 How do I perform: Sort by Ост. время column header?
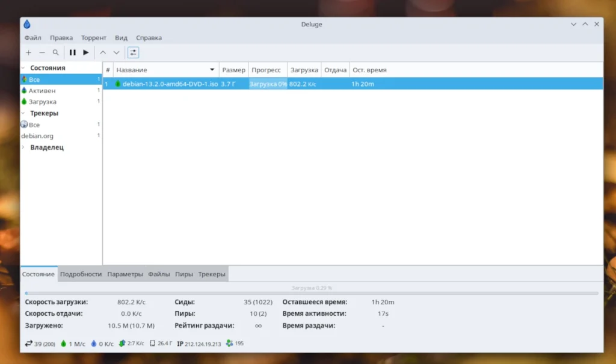click(x=370, y=70)
